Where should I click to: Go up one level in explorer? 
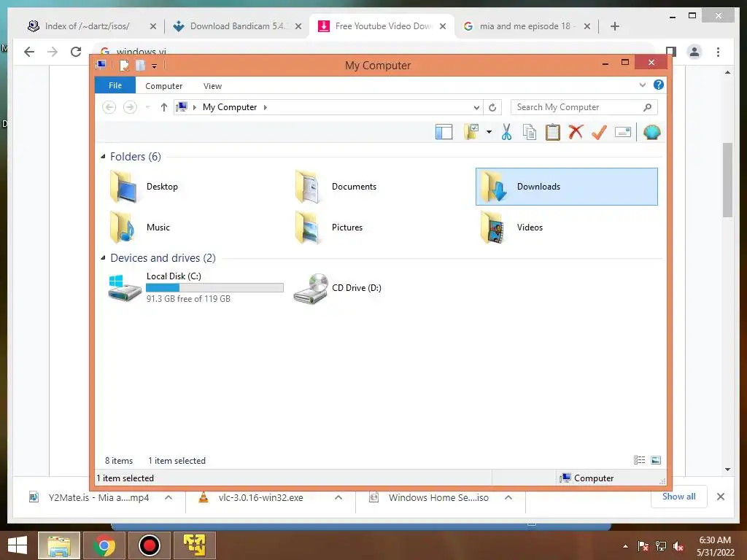[164, 107]
